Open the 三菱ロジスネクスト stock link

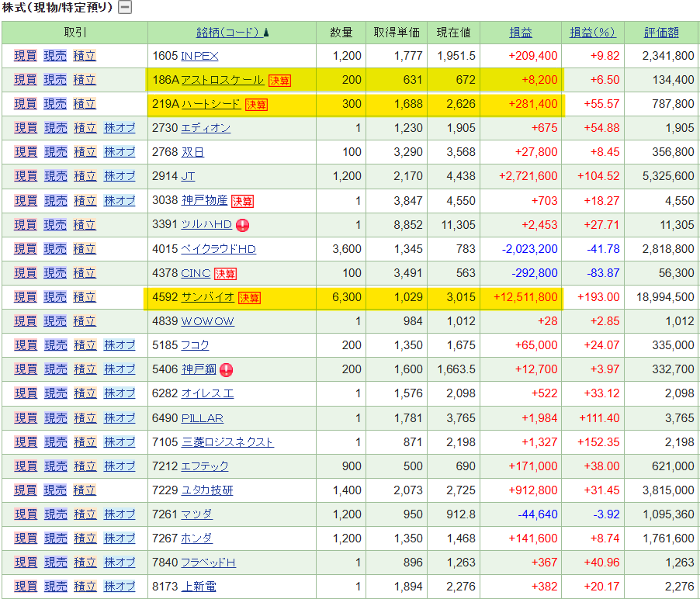point(227,441)
